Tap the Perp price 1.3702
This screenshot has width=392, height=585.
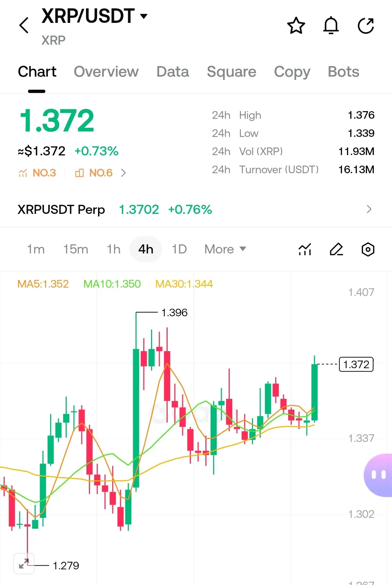coord(139,210)
